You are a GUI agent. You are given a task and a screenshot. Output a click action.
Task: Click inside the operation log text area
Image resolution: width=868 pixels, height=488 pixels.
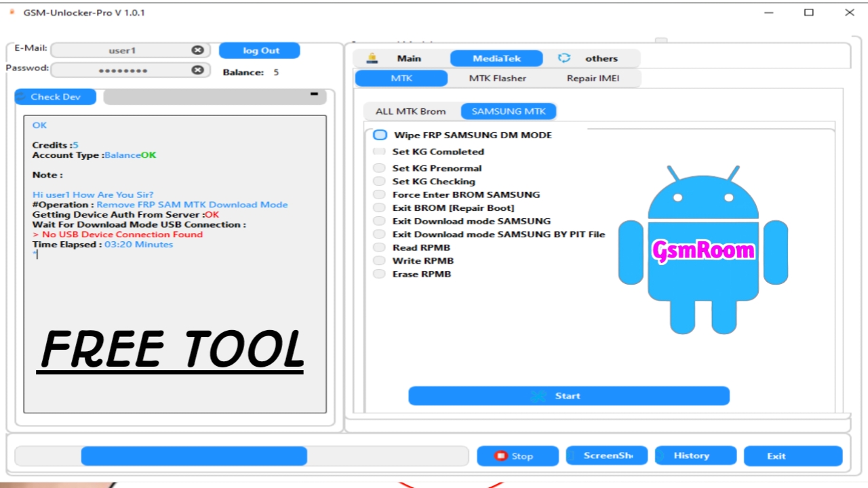[x=175, y=312]
